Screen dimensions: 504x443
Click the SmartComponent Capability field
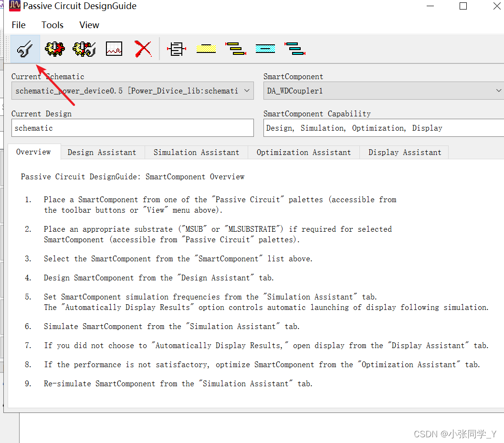click(x=384, y=128)
